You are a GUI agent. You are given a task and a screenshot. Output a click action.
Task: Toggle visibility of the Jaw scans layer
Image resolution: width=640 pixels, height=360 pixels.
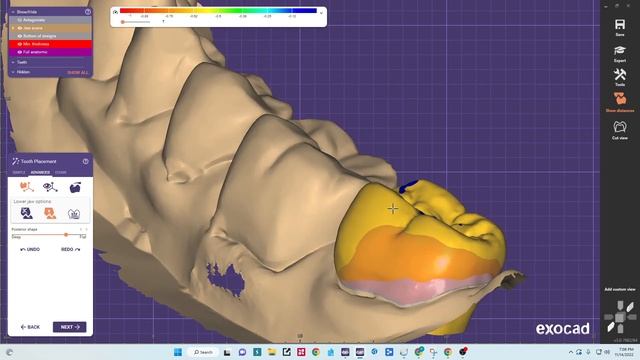pyautogui.click(x=20, y=28)
